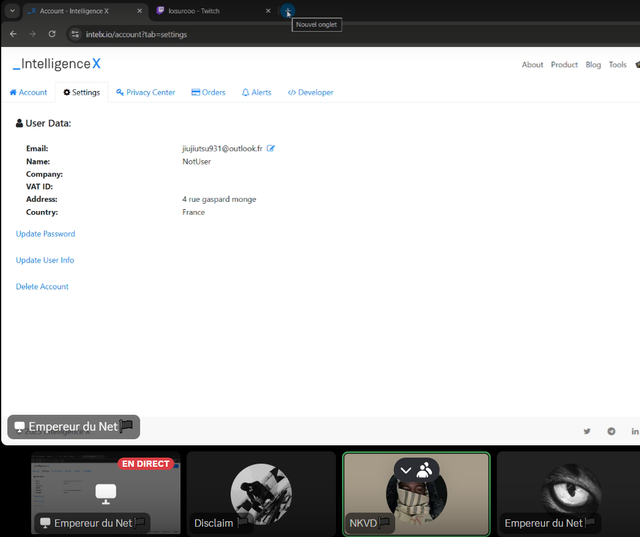Open the Privacy Center tab

pyautogui.click(x=146, y=92)
